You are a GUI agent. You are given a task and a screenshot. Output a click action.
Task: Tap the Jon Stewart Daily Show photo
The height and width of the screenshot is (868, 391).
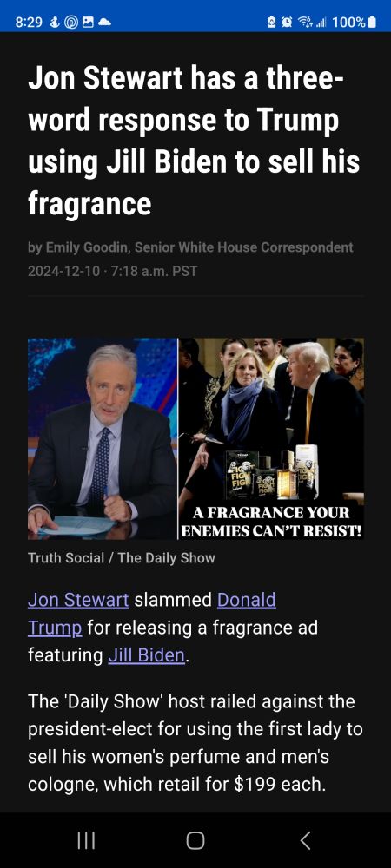point(103,438)
